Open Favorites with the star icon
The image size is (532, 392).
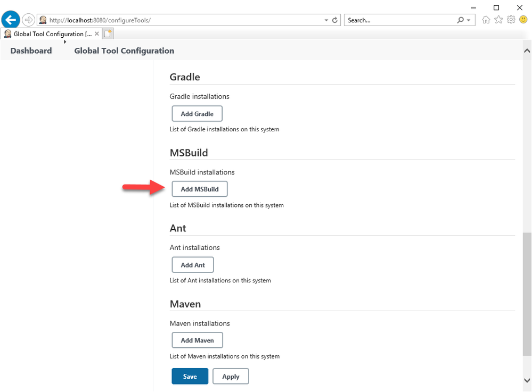[x=498, y=20]
